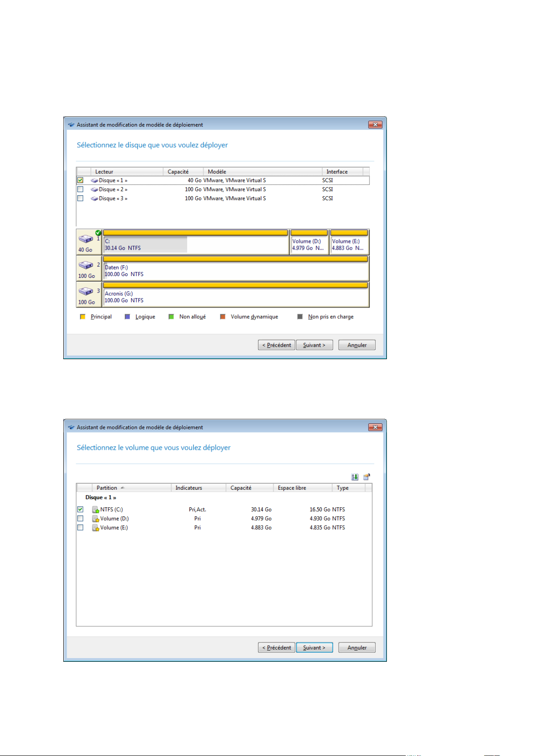
Task: Sort by the Type column header
Action: [x=349, y=488]
